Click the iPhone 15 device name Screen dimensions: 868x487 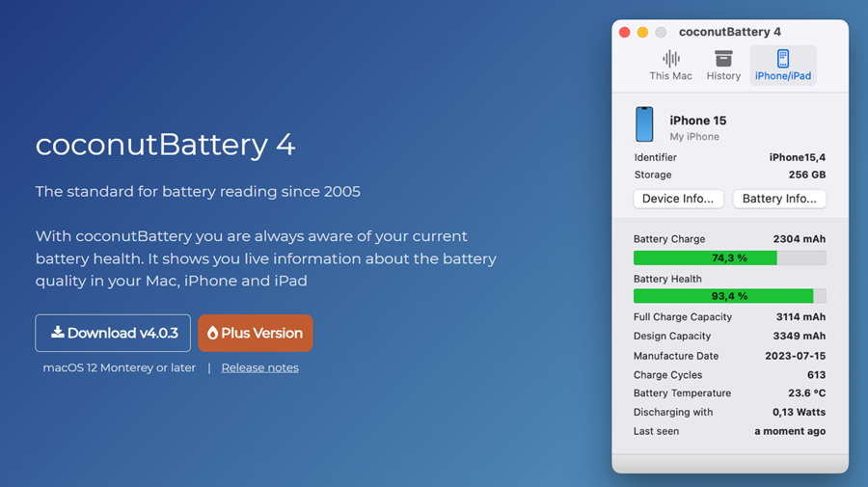point(698,121)
